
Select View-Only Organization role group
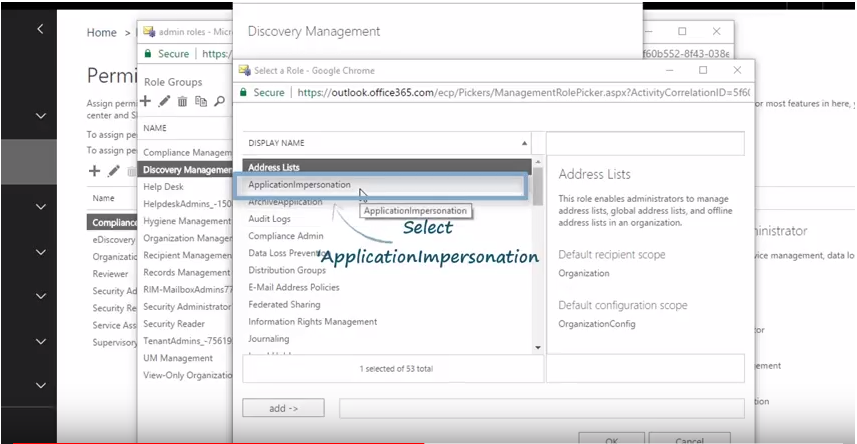coord(186,375)
